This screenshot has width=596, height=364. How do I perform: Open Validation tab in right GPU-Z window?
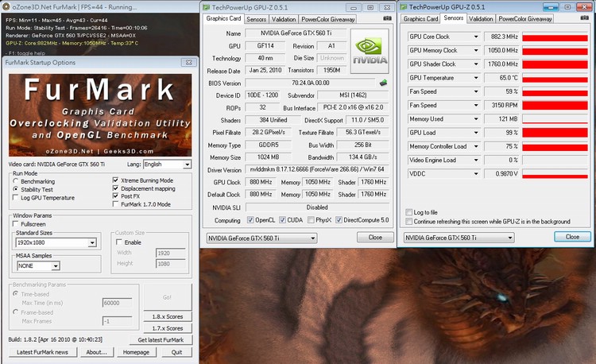pos(481,18)
